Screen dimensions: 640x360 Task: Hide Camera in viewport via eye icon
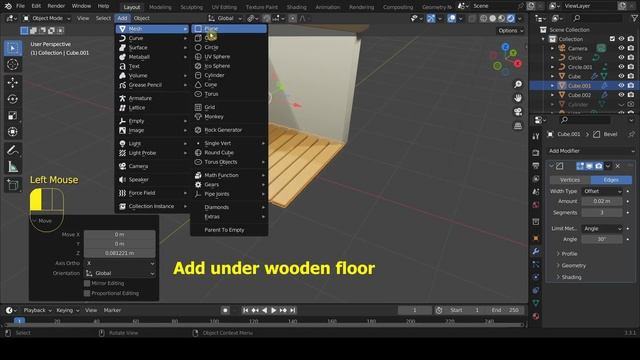(621, 48)
